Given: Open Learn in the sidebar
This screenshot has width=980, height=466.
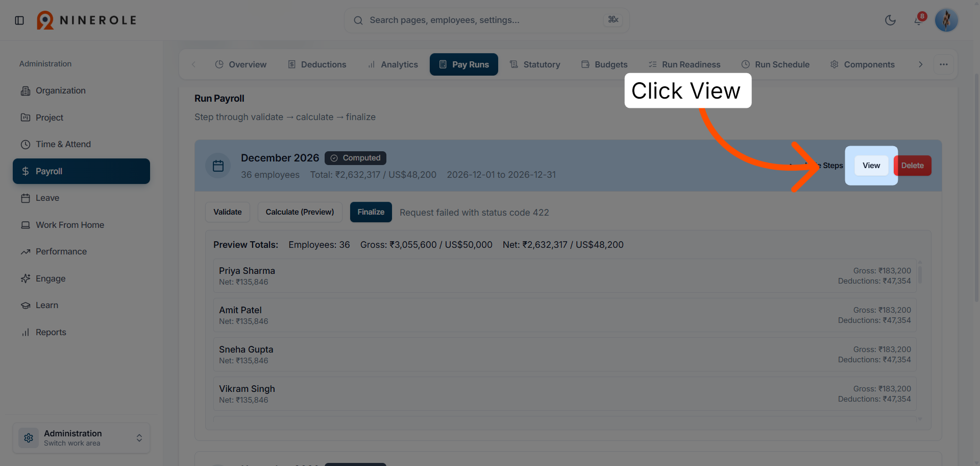Looking at the screenshot, I should click(x=82, y=306).
